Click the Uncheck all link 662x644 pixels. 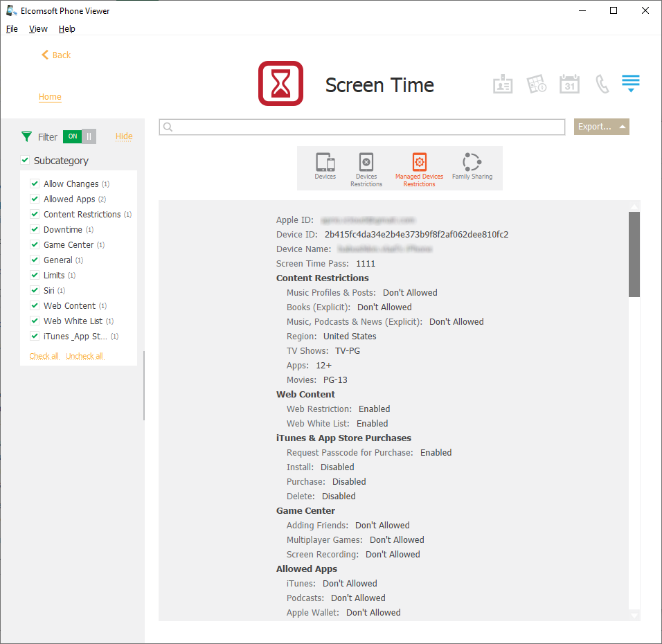[x=84, y=356]
